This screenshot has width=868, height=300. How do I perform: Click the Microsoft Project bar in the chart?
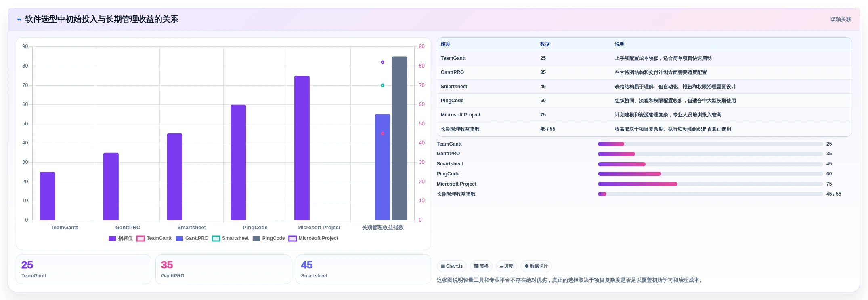point(302,148)
